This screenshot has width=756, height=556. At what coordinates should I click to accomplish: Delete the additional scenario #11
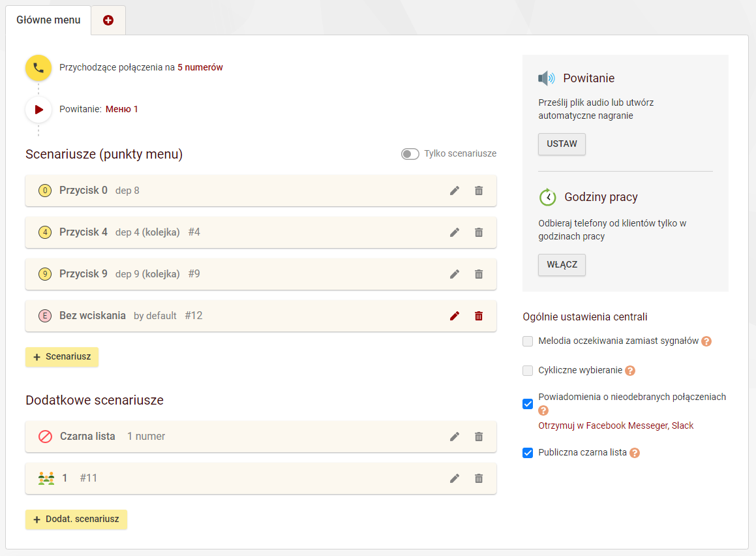[x=479, y=478]
